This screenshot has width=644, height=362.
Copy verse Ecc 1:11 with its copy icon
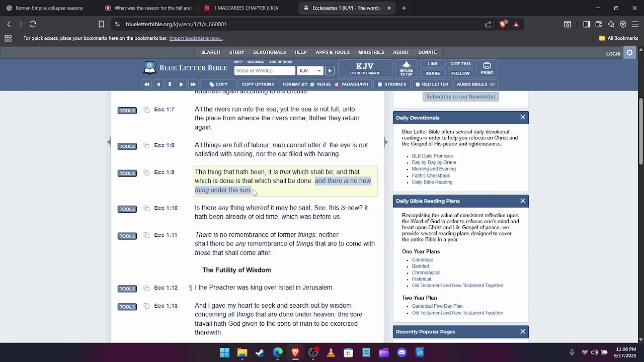coord(146,235)
